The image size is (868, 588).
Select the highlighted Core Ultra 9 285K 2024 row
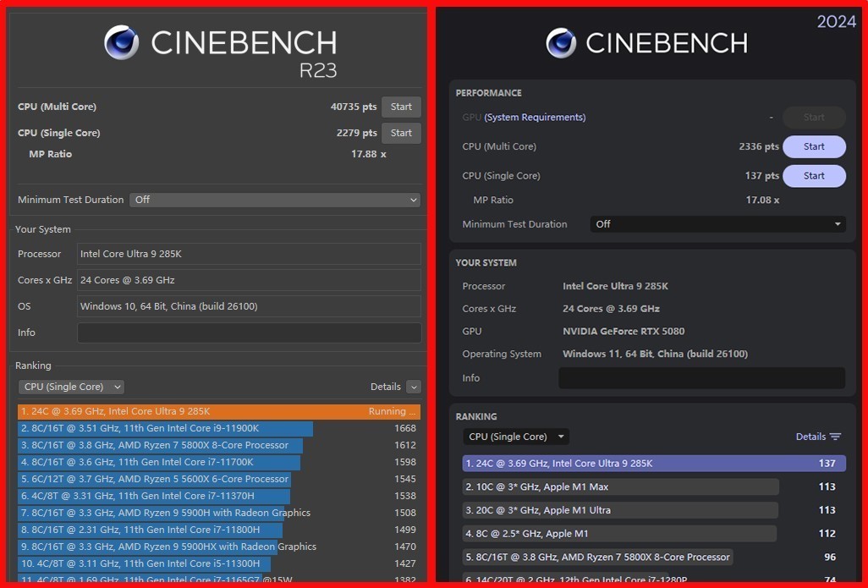pyautogui.click(x=653, y=463)
